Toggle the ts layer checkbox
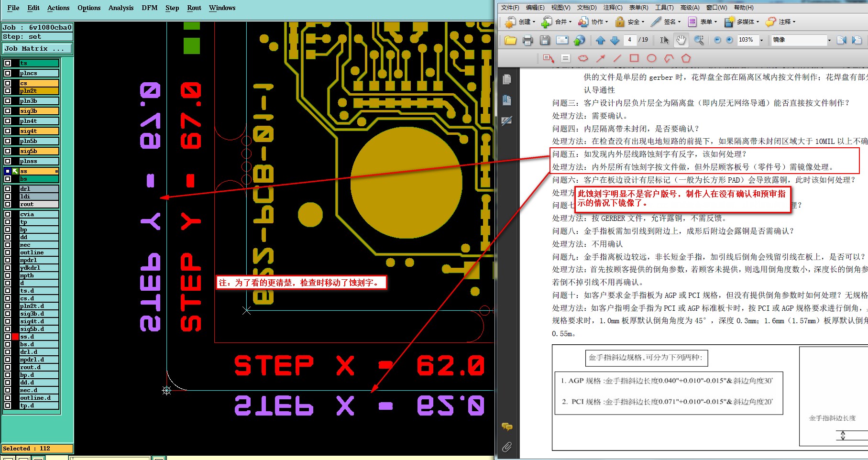The width and height of the screenshot is (868, 460). coord(8,63)
